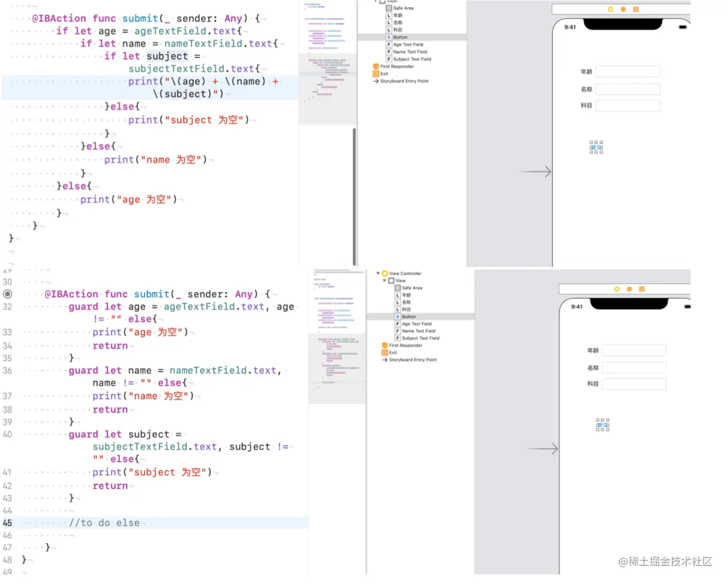The height and width of the screenshot is (583, 728).
Task: Click 科目 text field on lower canvas
Action: point(634,384)
